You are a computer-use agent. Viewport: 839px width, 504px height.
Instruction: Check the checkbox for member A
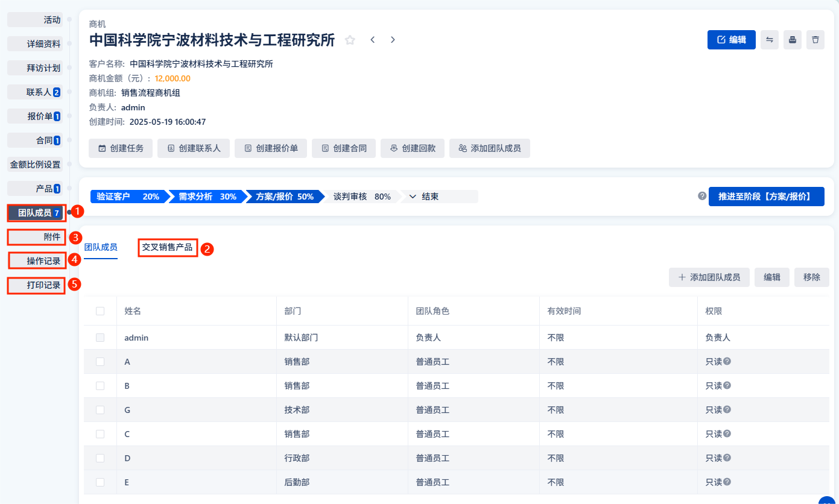[x=100, y=362]
